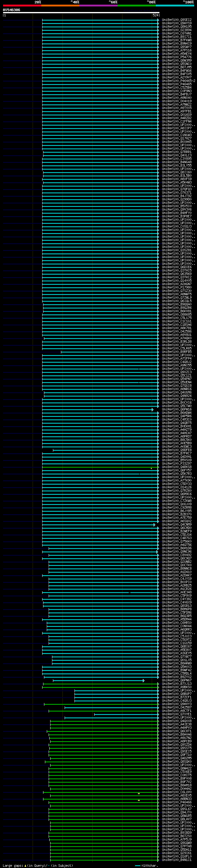Click the green alignment bar for UniRef100_Q4RKS8
The width and height of the screenshot is (197, 868).
click(101, 467)
